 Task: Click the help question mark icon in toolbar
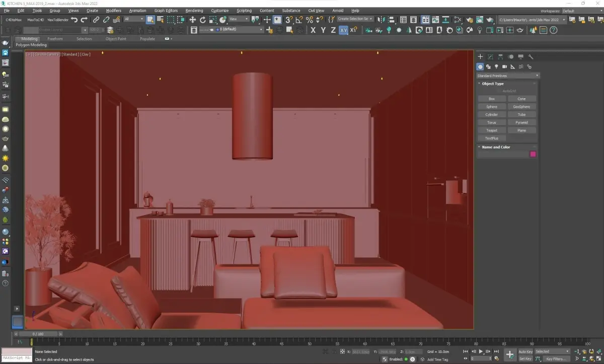[x=553, y=30]
